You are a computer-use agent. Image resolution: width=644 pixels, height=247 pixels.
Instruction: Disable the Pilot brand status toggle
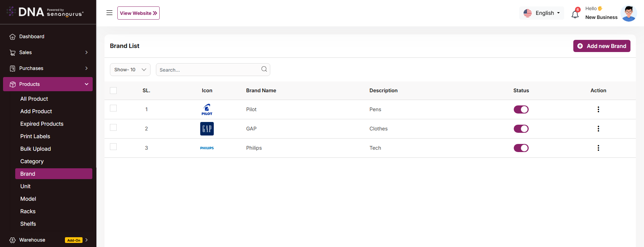click(521, 109)
